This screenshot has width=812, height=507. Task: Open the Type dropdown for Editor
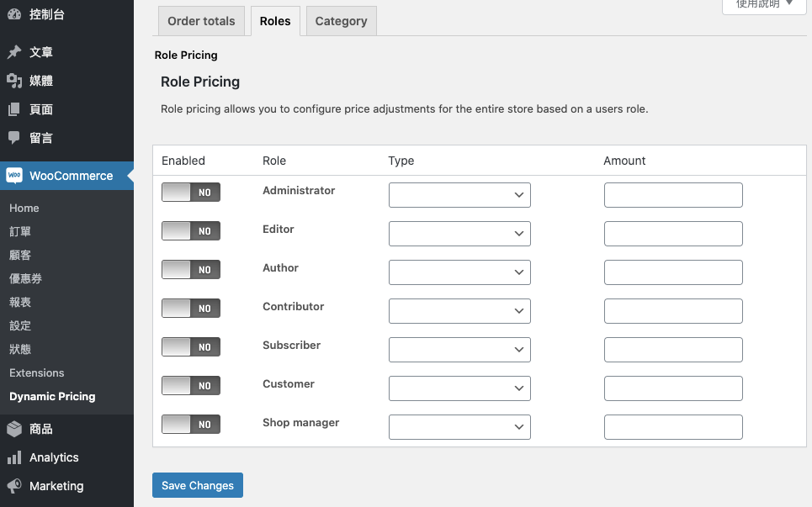click(459, 234)
